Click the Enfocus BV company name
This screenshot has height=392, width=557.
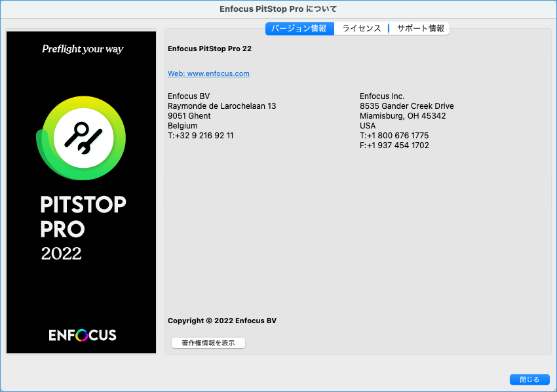pos(189,96)
